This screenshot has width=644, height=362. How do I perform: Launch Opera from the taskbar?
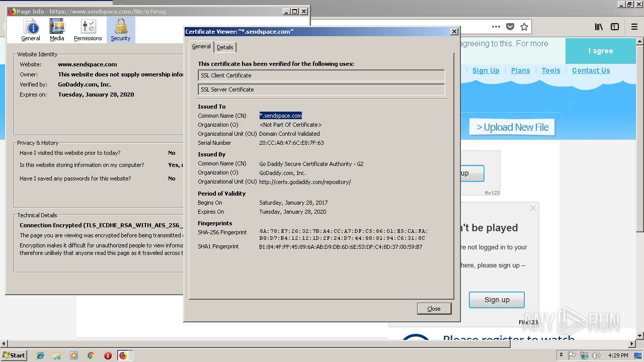108,355
